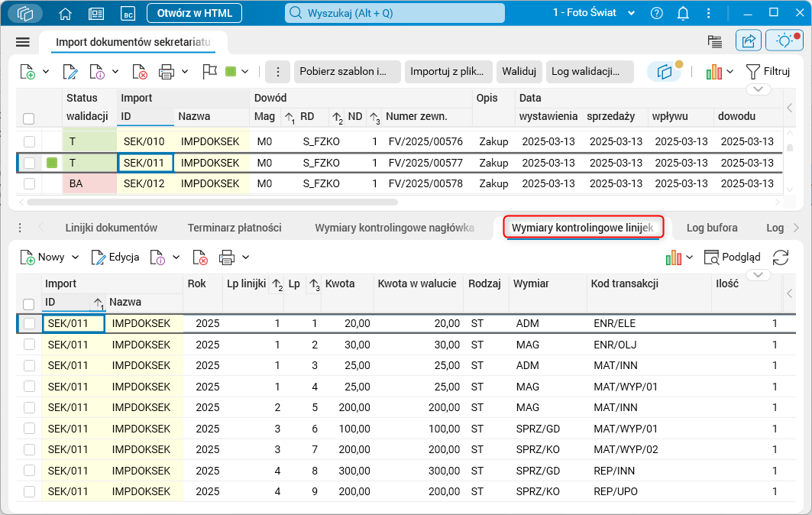Image resolution: width=812 pixels, height=515 pixels.
Task: Switch to Terminarz płatności tab
Action: (236, 228)
